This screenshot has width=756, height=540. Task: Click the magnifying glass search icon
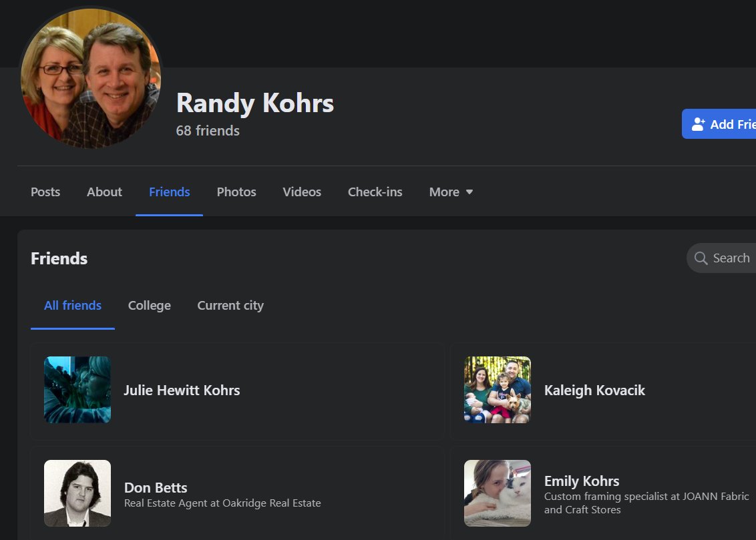click(x=701, y=258)
